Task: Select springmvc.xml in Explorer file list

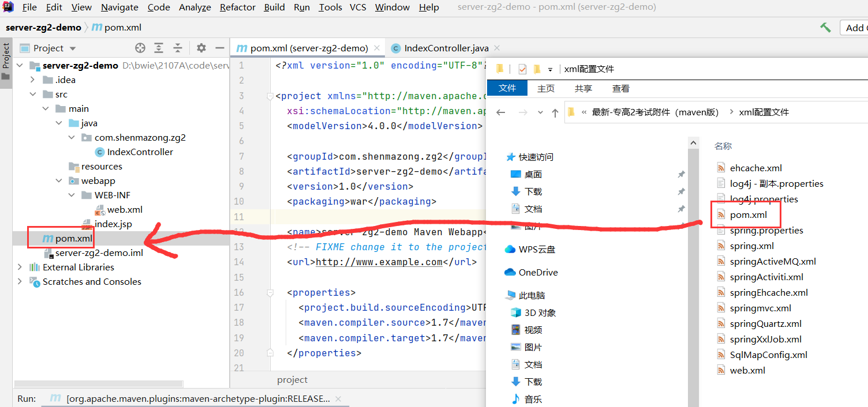Action: (760, 308)
